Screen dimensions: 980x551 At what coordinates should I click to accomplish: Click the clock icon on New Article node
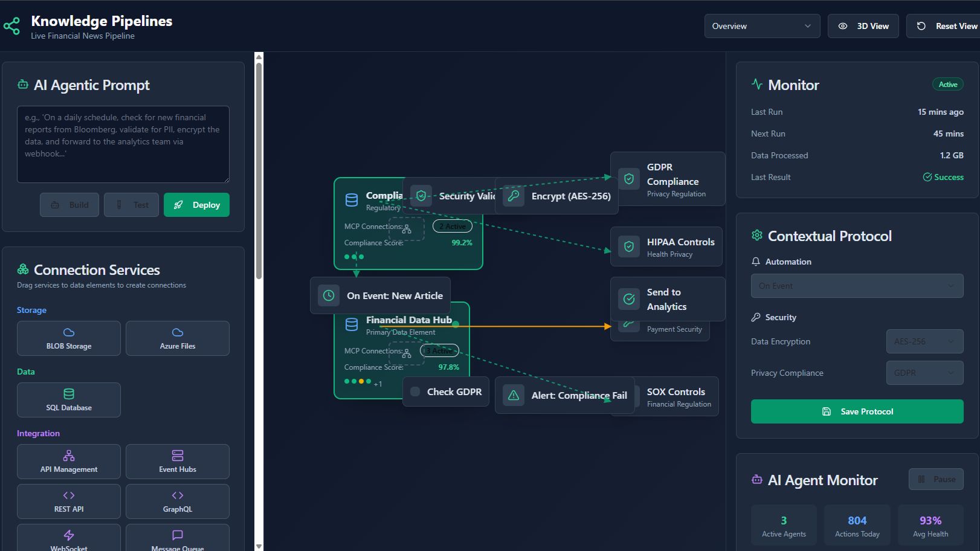click(x=329, y=295)
